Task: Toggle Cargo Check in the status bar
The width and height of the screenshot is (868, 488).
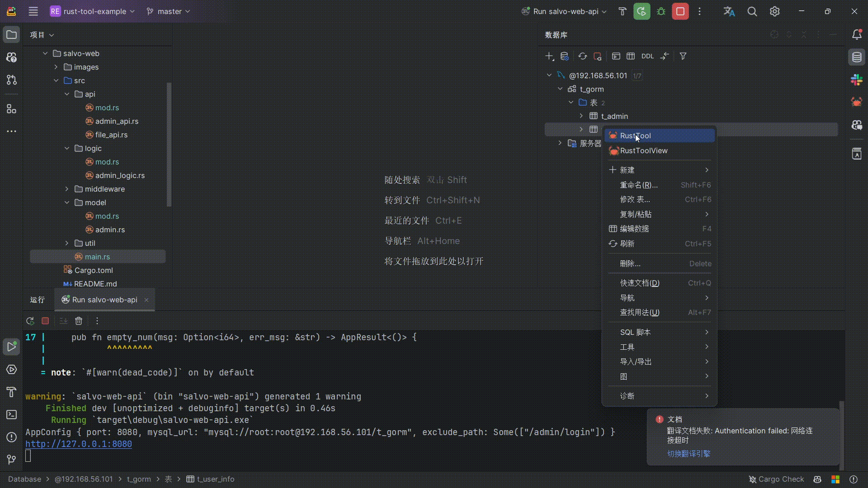Action: pyautogui.click(x=776, y=479)
